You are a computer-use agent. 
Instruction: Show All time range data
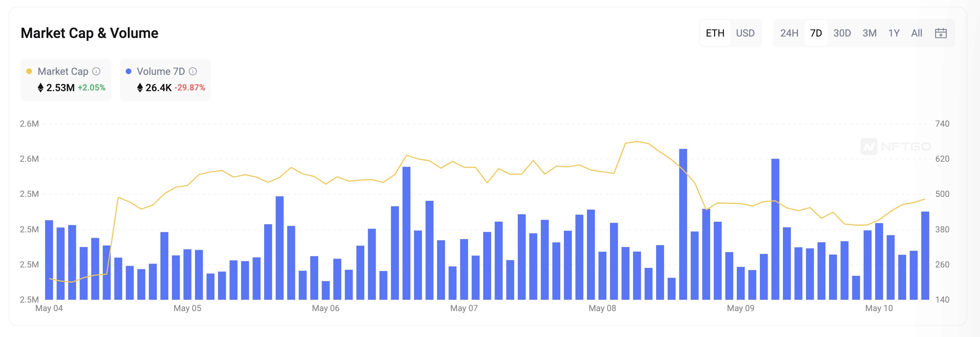916,33
